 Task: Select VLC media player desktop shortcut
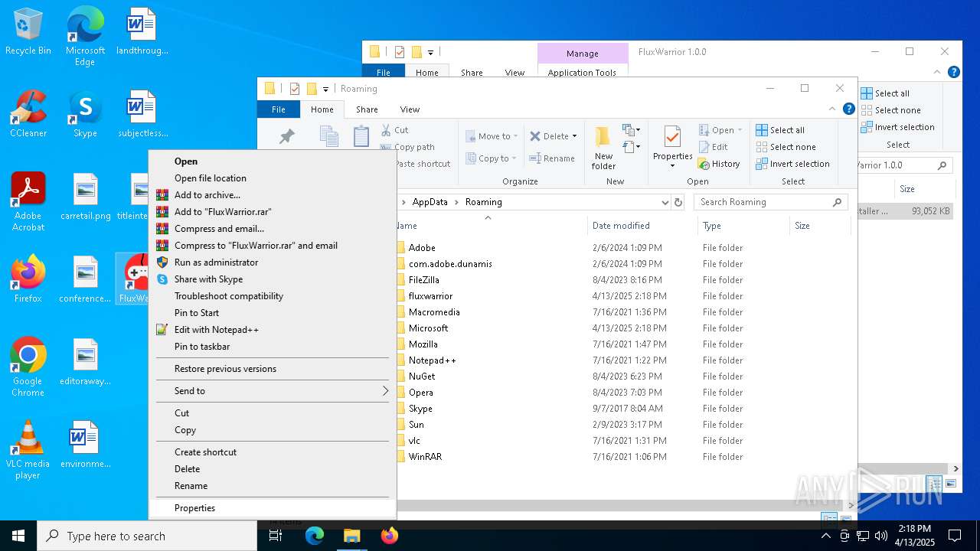(28, 450)
